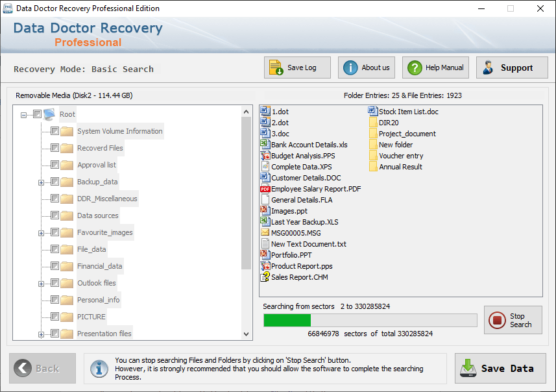The image size is (556, 392).
Task: Click tree scrollbar up arrow
Action: click(246, 112)
